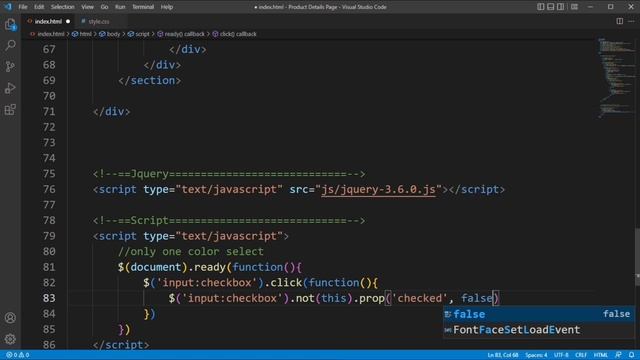Viewport: 640px width, 360px height.
Task: Open the Selection menu
Action: (x=62, y=7)
